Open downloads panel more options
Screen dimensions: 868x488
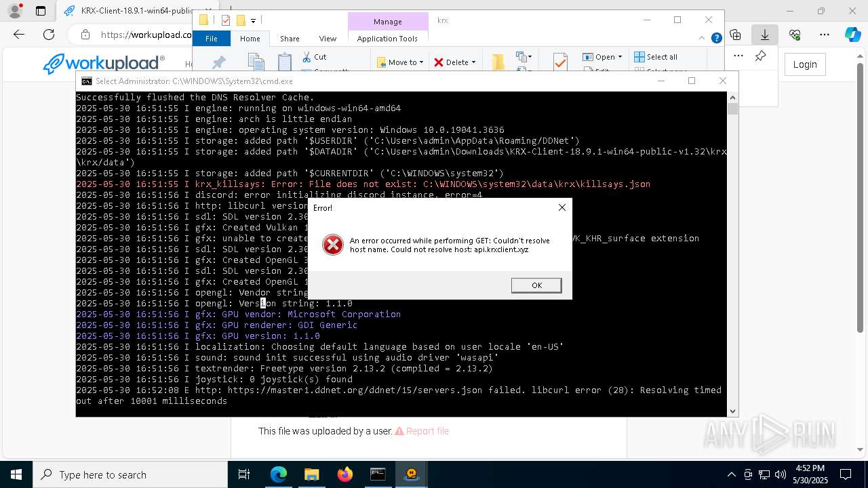click(x=738, y=56)
